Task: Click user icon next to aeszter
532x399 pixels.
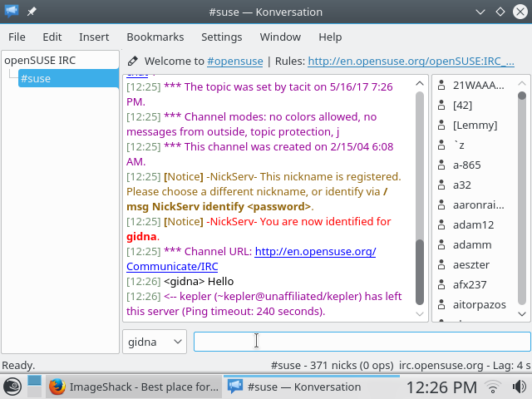Action: [441, 264]
